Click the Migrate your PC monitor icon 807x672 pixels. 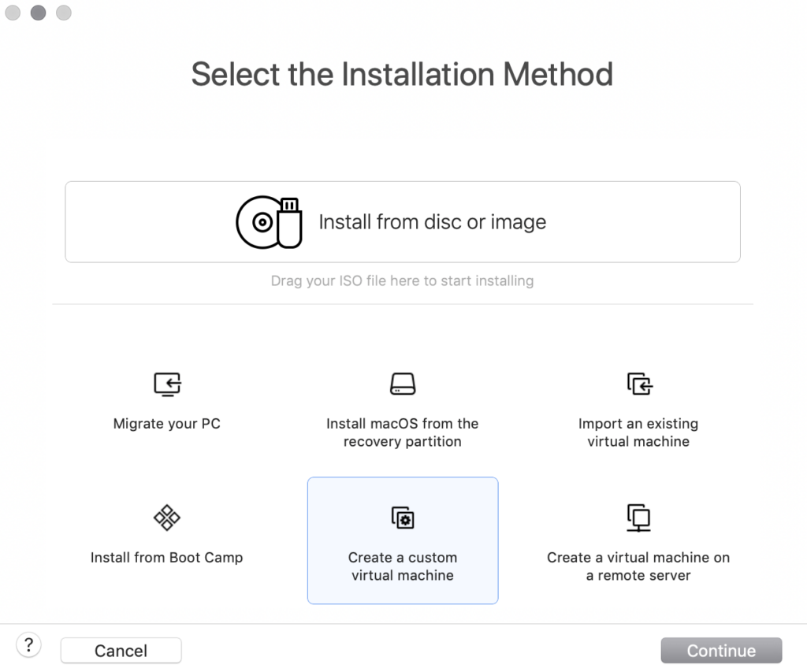[x=167, y=384]
